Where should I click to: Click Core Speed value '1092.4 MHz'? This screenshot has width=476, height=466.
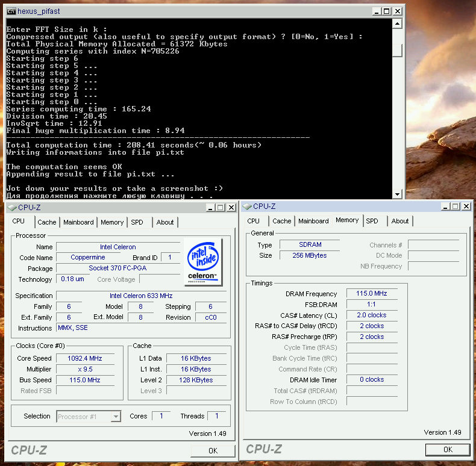point(85,359)
